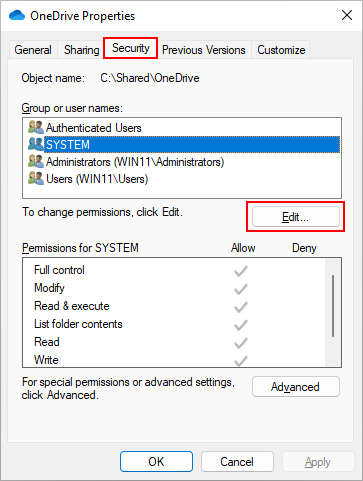Switch to the Sharing tab
363x481 pixels.
coord(81,50)
